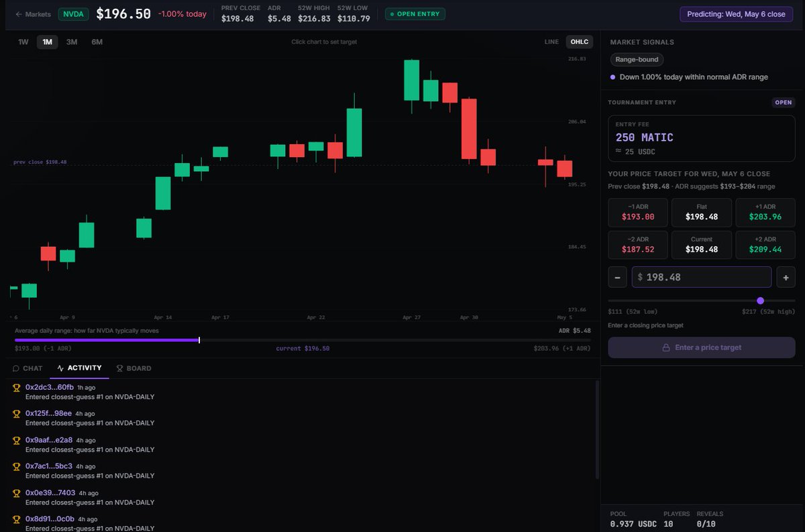The image size is (805, 532).
Task: Click the $196.50 headline price
Action: (123, 14)
